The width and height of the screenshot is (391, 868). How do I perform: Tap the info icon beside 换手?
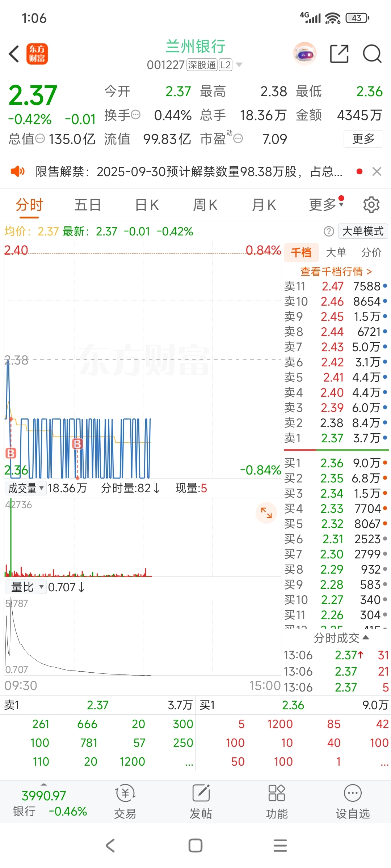[136, 115]
